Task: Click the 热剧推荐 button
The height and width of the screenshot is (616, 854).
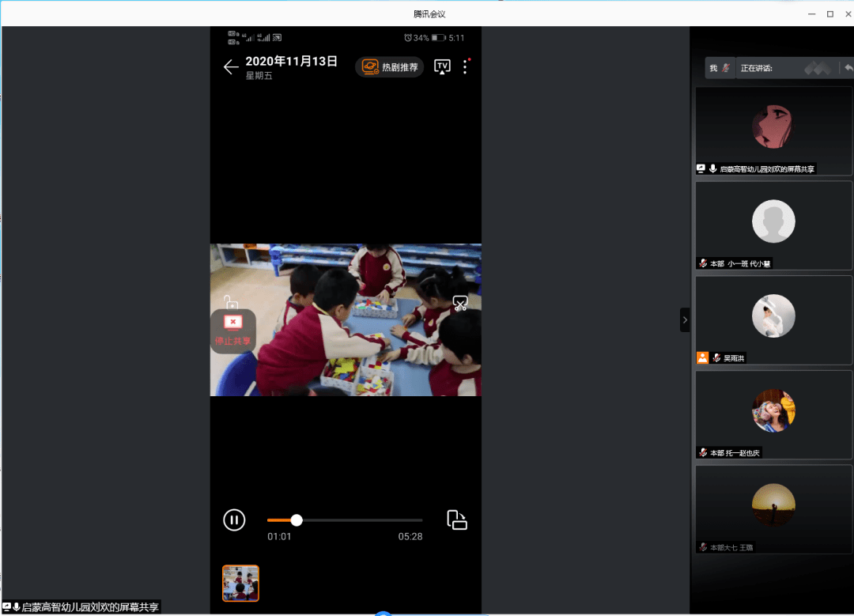Action: pyautogui.click(x=390, y=67)
